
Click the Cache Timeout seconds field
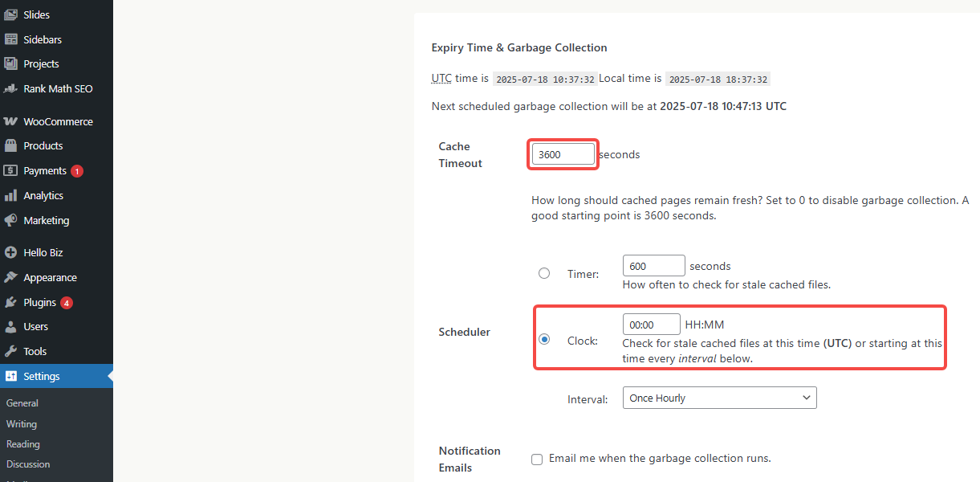563,153
